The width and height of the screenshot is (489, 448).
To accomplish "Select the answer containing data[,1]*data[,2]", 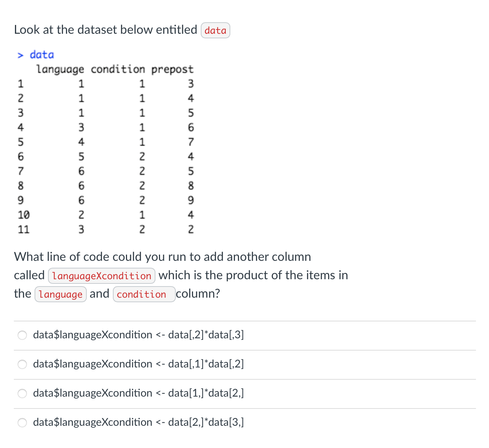I will click(139, 364).
